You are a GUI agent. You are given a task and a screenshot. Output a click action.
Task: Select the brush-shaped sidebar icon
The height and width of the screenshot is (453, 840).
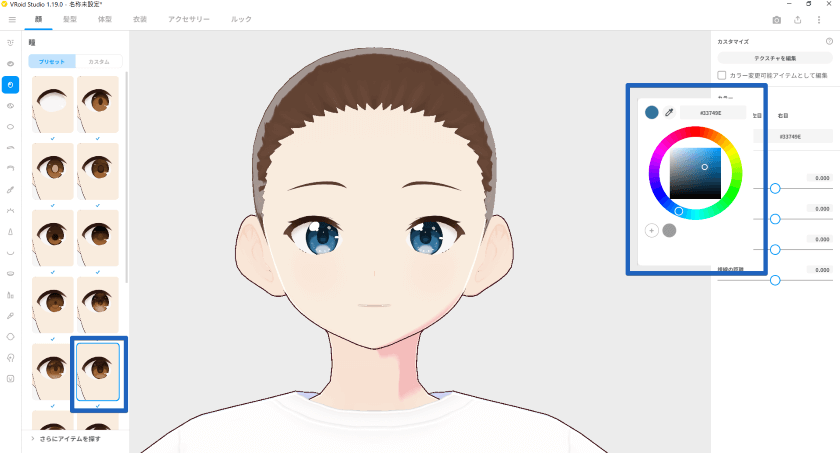pyautogui.click(x=10, y=190)
